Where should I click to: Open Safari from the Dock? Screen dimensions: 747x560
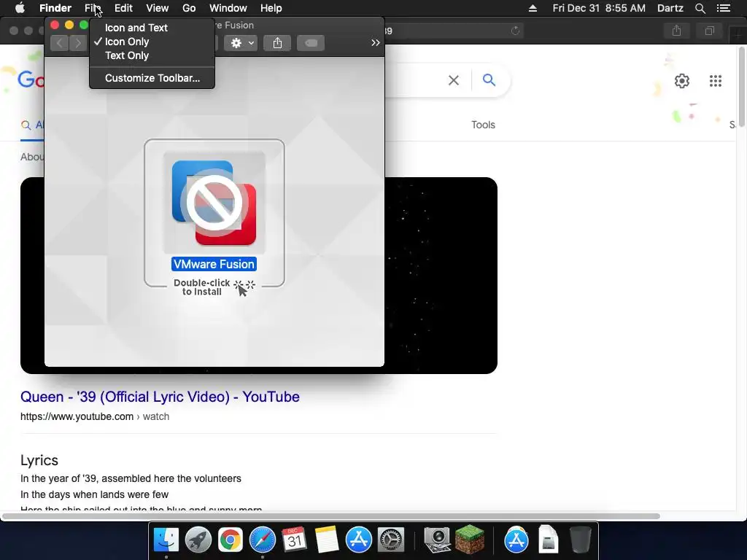263,540
